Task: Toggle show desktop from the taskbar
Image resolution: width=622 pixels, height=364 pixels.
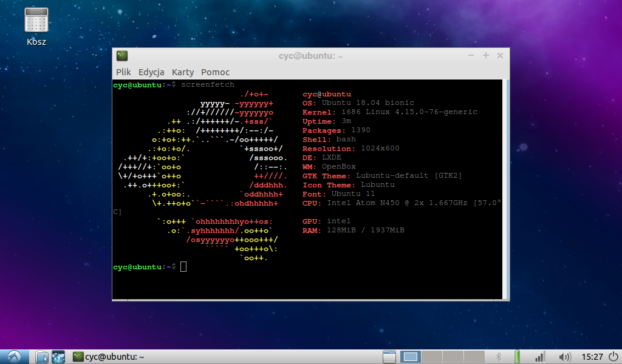Action: (389, 357)
